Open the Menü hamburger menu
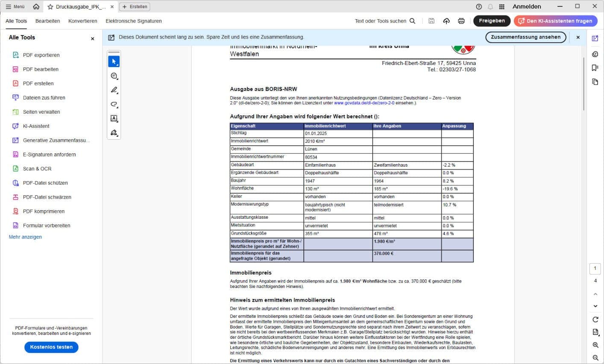 click(15, 7)
